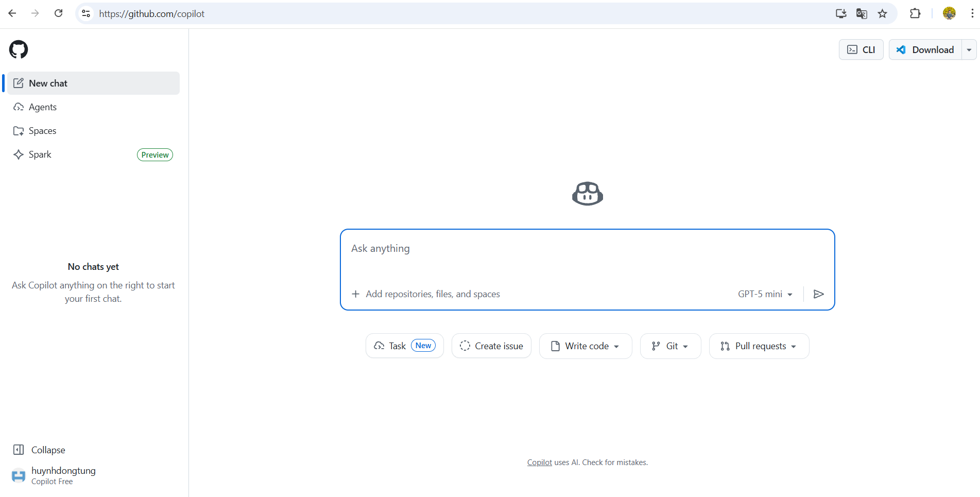Image resolution: width=980 pixels, height=497 pixels.
Task: Open the Git options dropdown
Action: pos(670,346)
